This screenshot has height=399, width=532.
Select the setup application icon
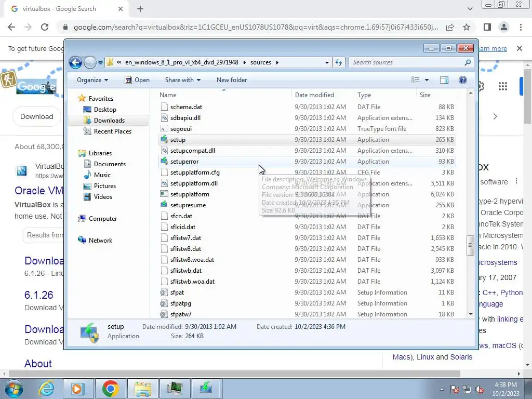(164, 139)
